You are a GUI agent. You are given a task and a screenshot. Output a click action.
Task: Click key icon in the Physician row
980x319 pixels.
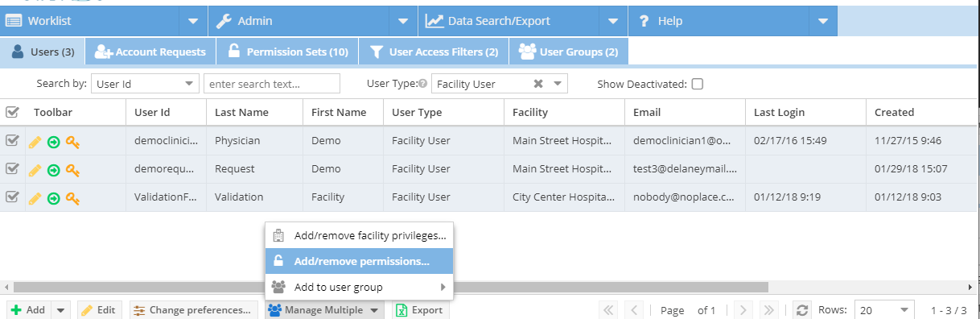[x=73, y=143]
